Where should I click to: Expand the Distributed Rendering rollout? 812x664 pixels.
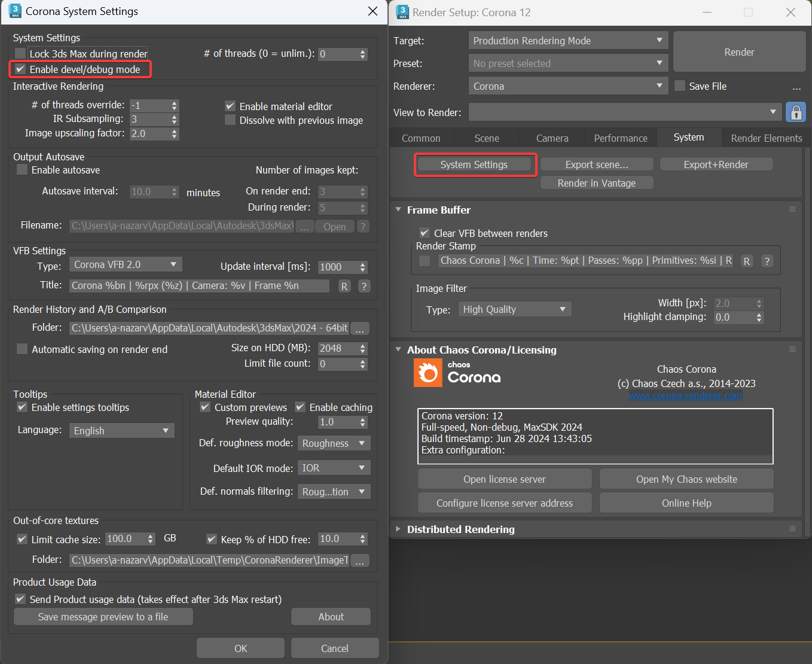tap(398, 529)
